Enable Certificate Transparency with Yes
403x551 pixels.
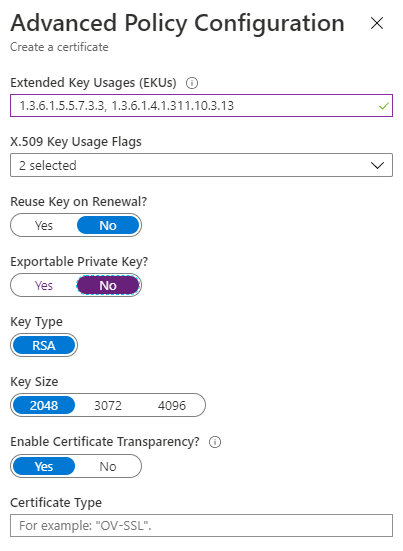(44, 467)
